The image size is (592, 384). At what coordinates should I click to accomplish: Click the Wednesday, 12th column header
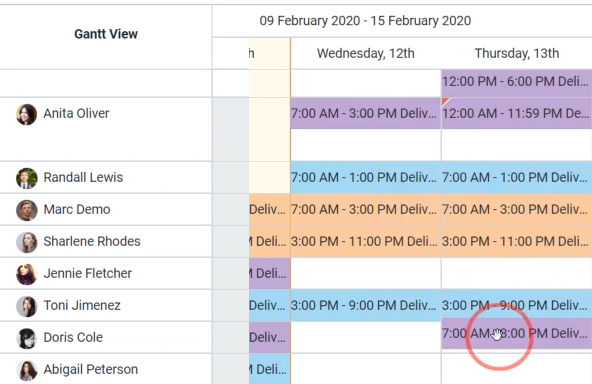(365, 53)
